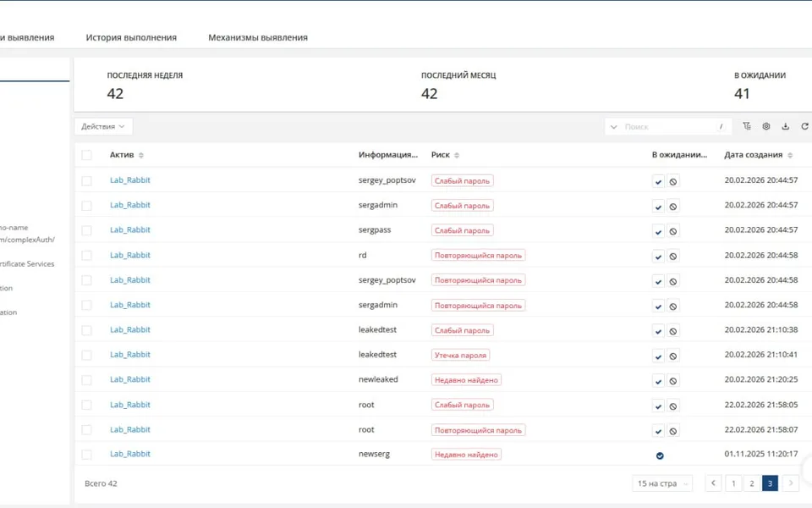This screenshot has height=508, width=812.
Task: Confirm pending finding for newleaked
Action: click(x=658, y=381)
